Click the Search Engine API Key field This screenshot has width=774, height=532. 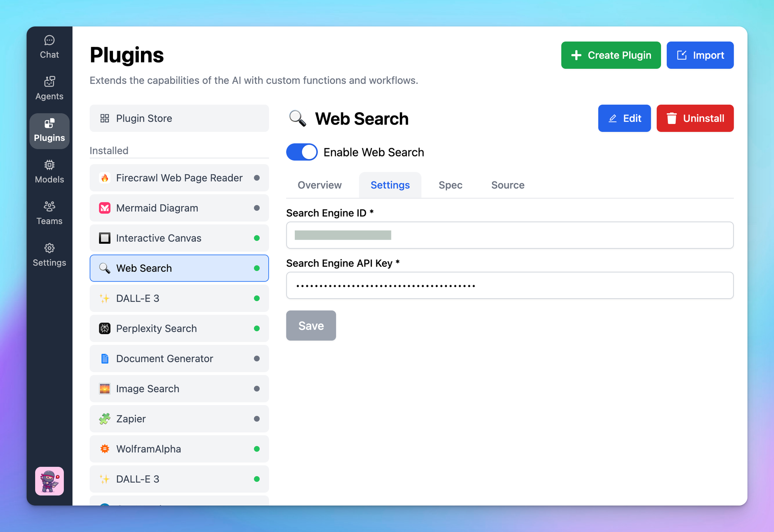tap(510, 286)
